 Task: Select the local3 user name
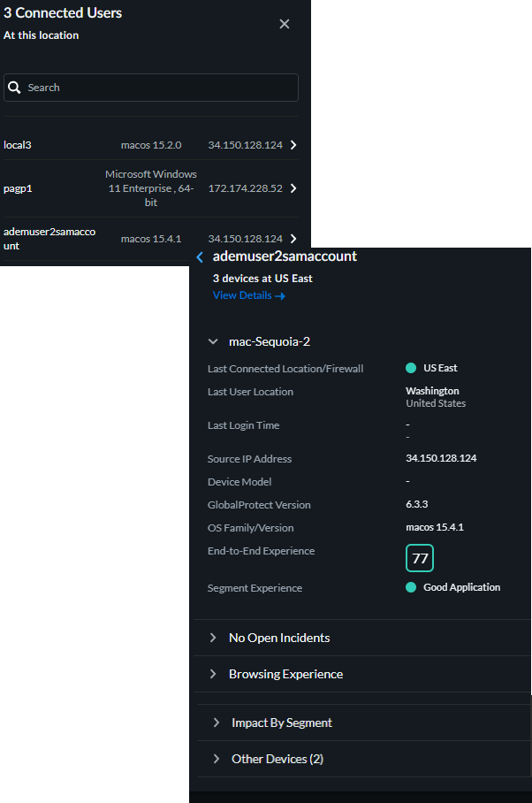(x=18, y=144)
